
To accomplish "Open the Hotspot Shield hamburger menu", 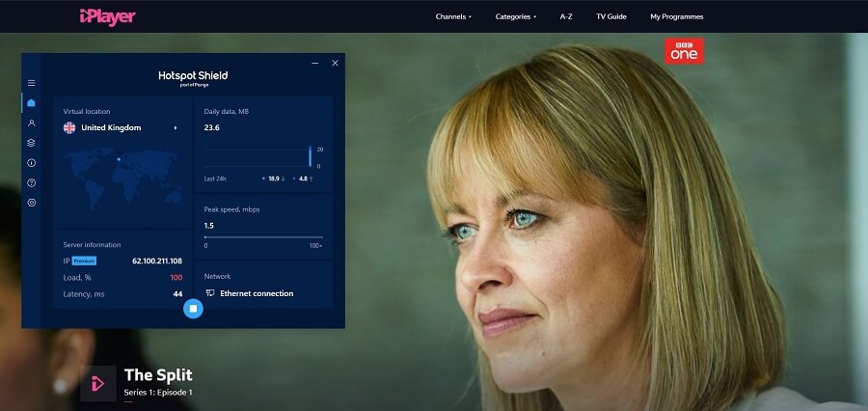I will pos(32,83).
